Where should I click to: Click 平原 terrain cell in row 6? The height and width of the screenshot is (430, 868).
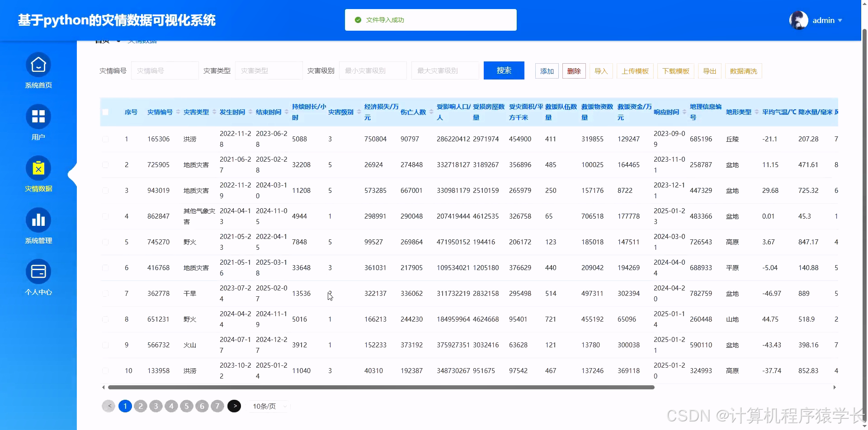[x=732, y=268]
